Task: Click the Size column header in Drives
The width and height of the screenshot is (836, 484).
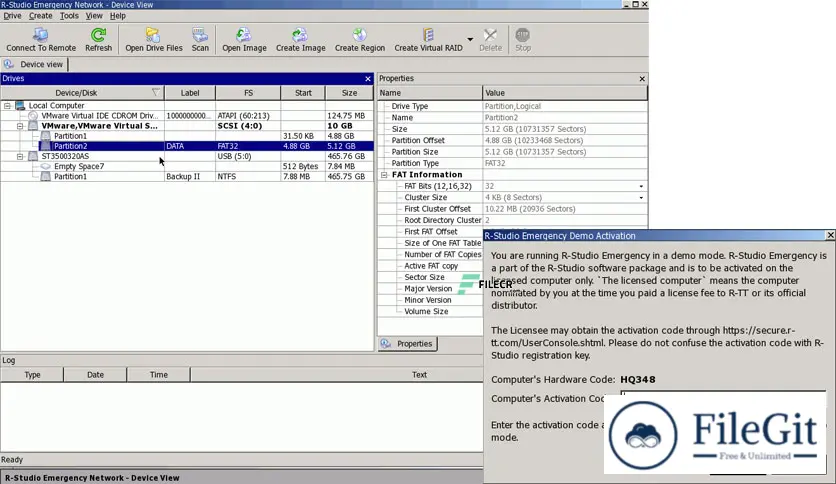Action: (349, 93)
